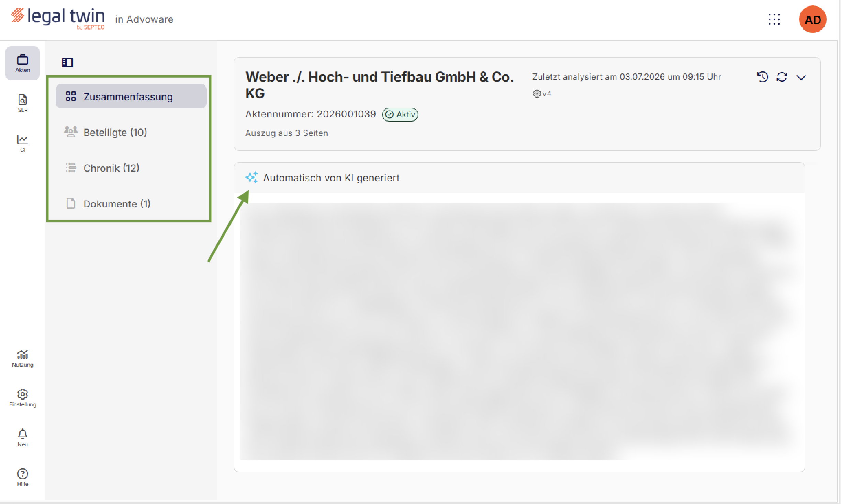The width and height of the screenshot is (841, 504).
Task: Open the Beteiligte (10) tab
Action: coord(131,132)
